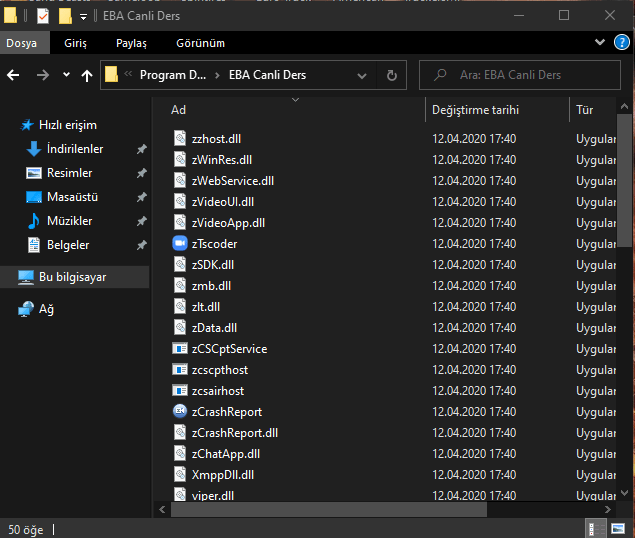The image size is (635, 538).
Task: Select Hızlı erişim in the navigation pane
Action: [68, 125]
